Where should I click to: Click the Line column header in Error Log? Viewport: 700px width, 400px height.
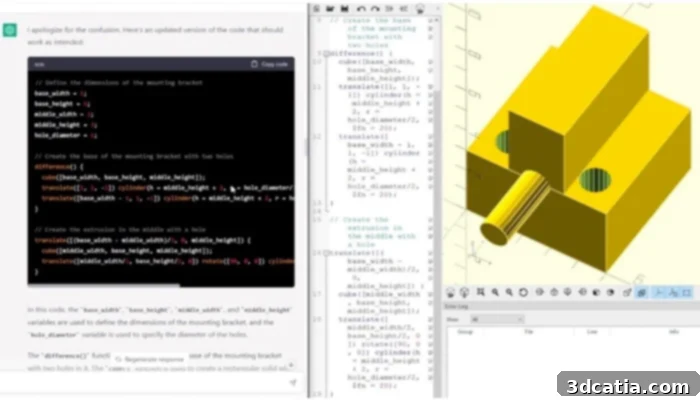592,332
